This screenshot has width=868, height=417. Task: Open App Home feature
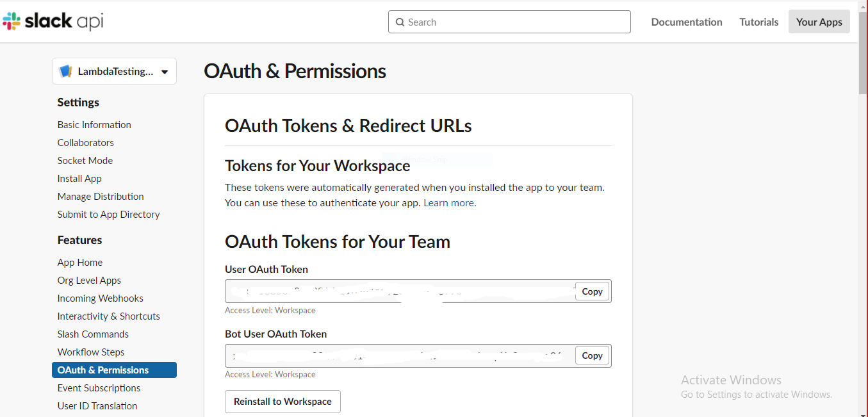[x=80, y=263]
